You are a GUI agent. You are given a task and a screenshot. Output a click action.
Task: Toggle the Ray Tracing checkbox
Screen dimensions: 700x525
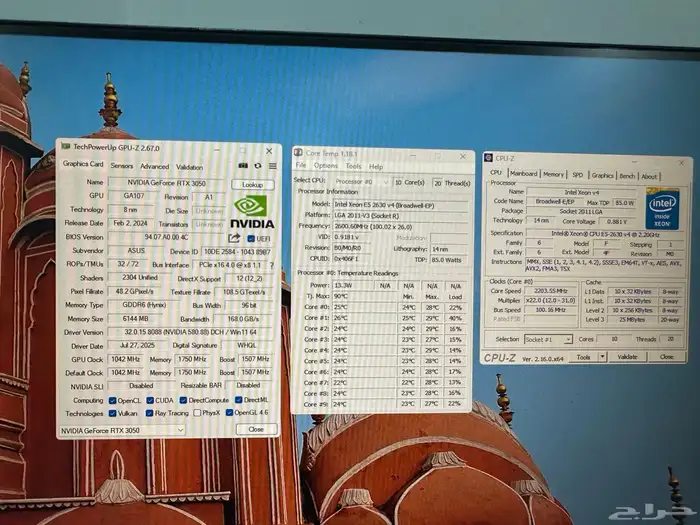click(150, 413)
